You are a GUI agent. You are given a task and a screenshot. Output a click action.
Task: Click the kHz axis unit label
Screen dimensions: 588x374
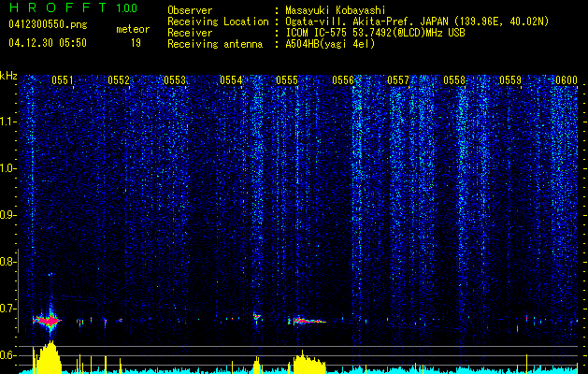click(x=8, y=76)
